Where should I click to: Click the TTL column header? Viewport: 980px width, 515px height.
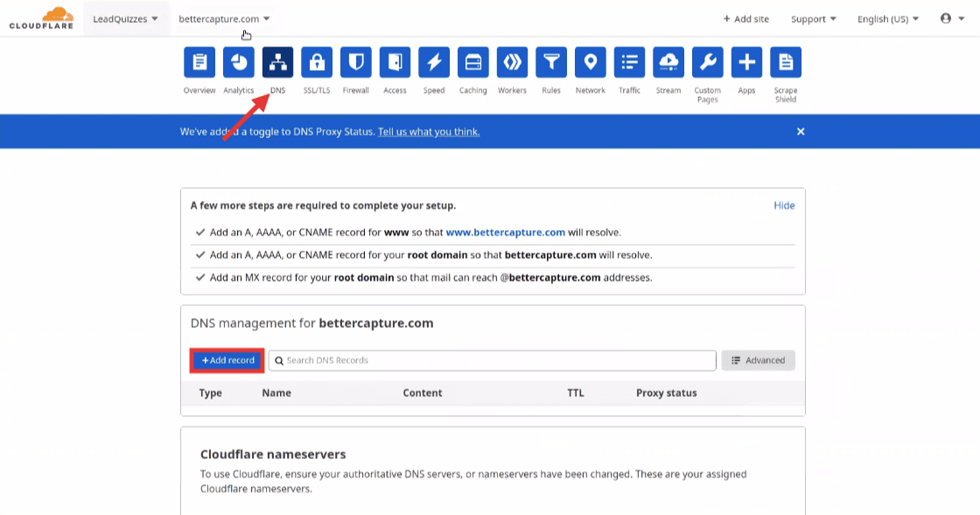pyautogui.click(x=576, y=393)
